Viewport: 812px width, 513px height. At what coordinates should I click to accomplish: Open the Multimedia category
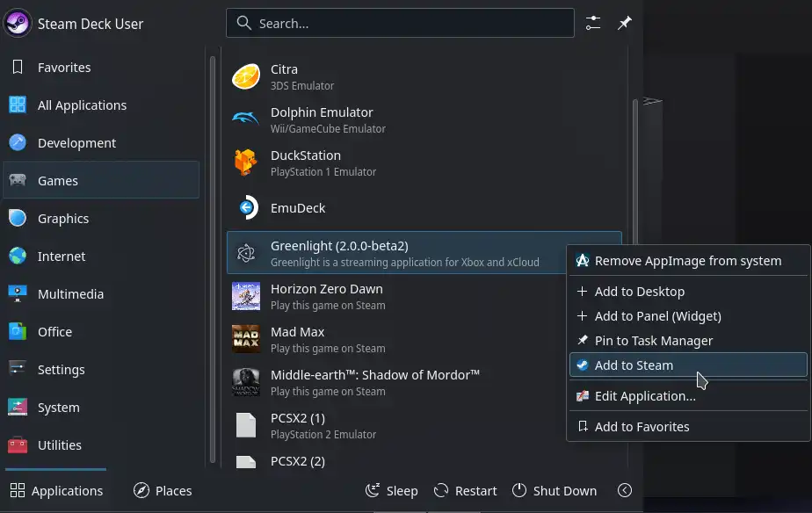click(70, 294)
